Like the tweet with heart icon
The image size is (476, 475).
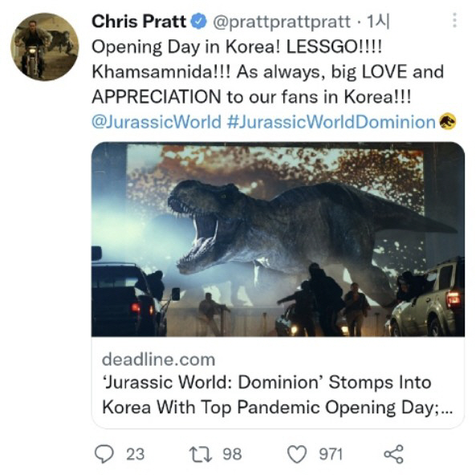[x=296, y=454]
